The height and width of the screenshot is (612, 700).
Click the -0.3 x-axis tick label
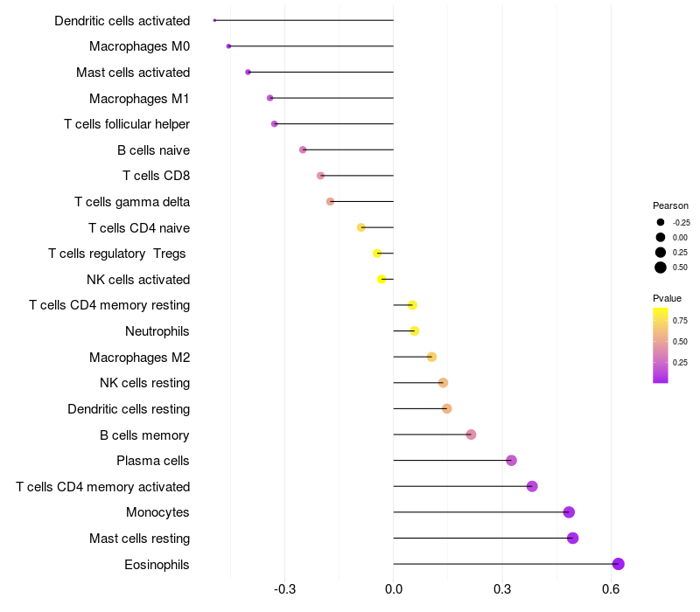284,589
